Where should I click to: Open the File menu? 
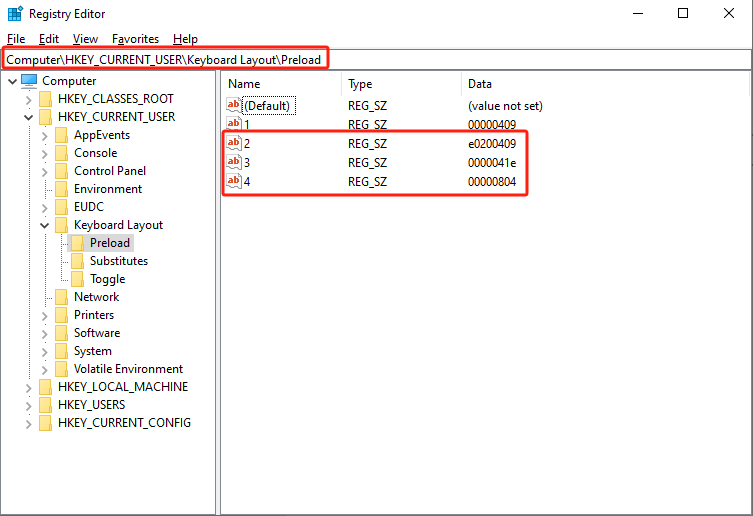(x=17, y=39)
